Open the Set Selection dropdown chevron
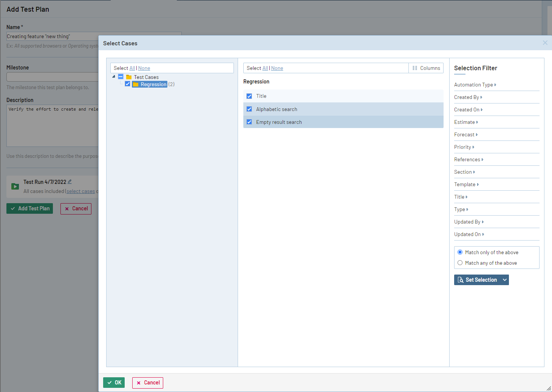Viewport: 552px width, 392px height. [505, 280]
